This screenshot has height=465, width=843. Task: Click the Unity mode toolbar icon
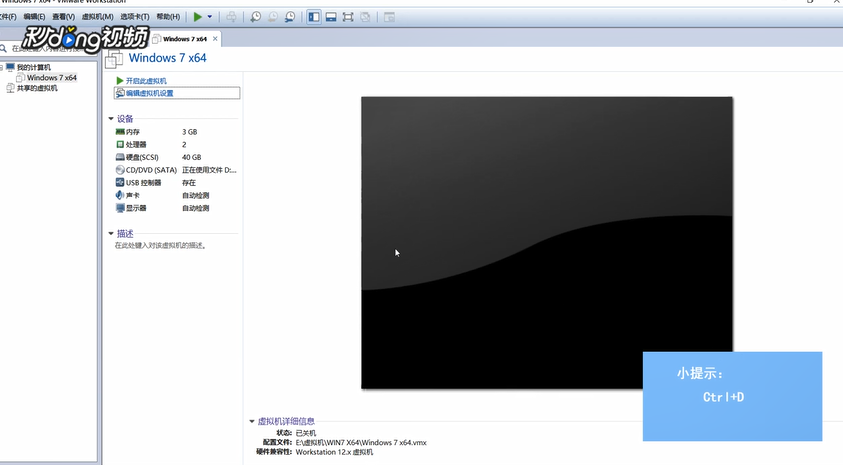tap(365, 17)
